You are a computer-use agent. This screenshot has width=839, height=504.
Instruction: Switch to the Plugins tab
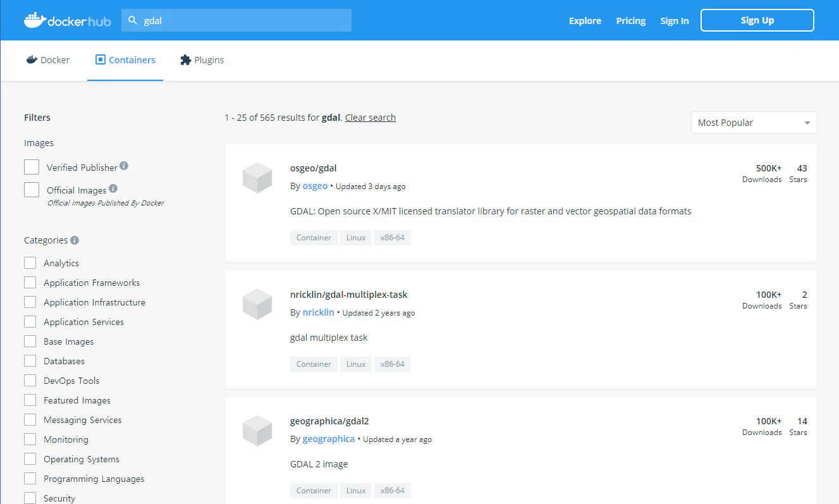pos(202,60)
